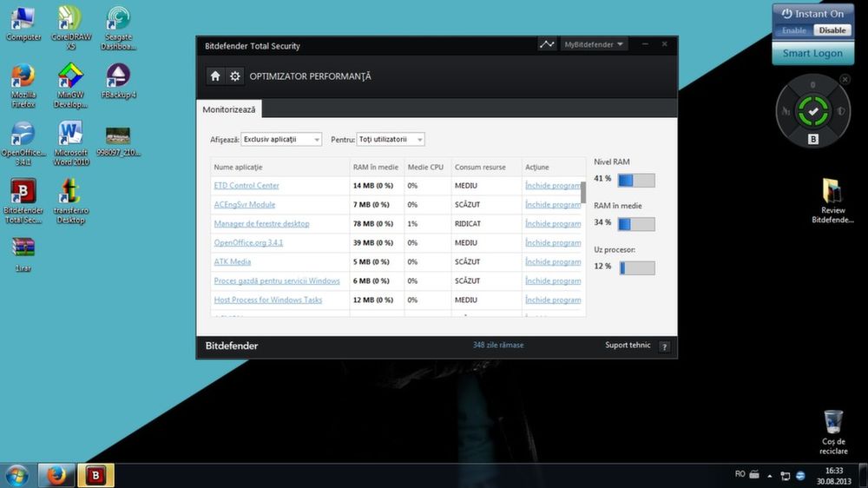Sort by 'RAM în medie' column header
This screenshot has height=488, width=868.
(376, 167)
